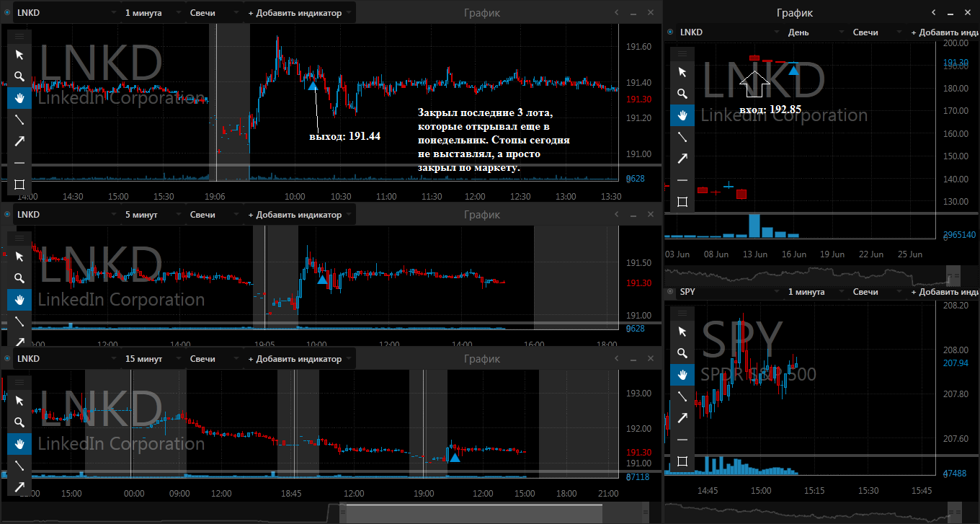980x524 pixels.
Task: Click 'Добавить индикатор' in the День chart
Action: point(944,32)
